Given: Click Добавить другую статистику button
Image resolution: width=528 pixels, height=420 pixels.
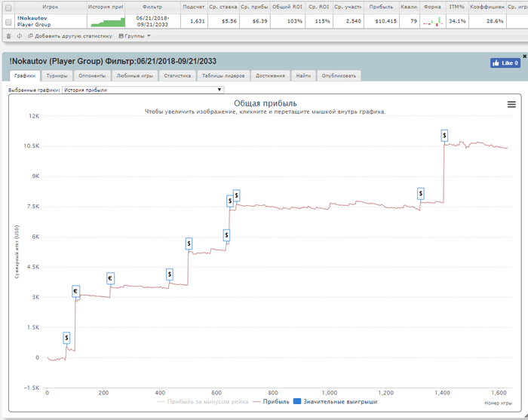Looking at the screenshot, I should coord(70,36).
